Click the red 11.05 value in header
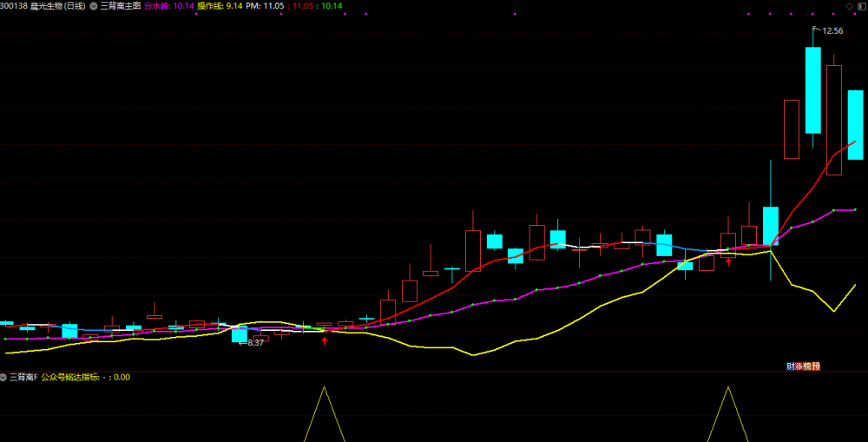The width and height of the screenshot is (868, 442). point(303,6)
